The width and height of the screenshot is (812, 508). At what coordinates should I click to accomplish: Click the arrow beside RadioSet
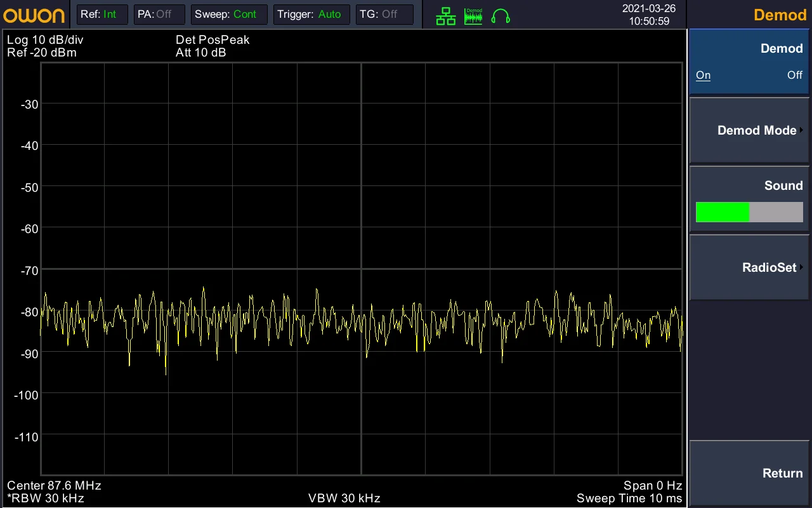pyautogui.click(x=802, y=267)
